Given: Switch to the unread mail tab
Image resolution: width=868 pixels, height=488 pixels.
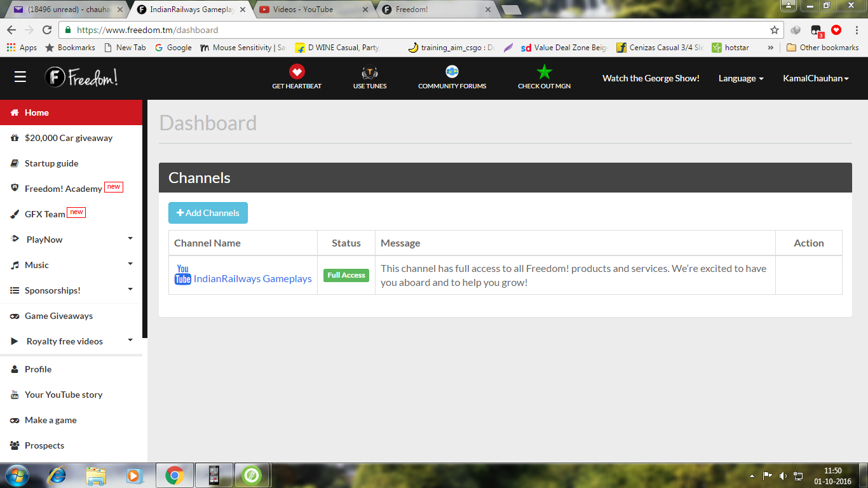Looking at the screenshot, I should [67, 10].
